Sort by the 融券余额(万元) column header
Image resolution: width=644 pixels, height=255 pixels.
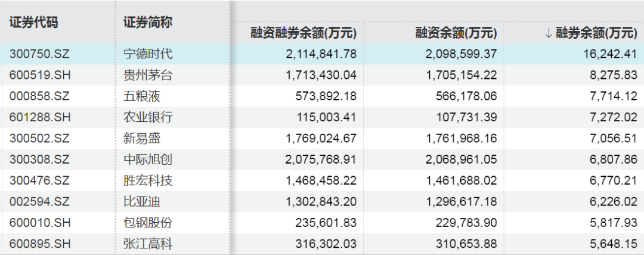click(596, 33)
